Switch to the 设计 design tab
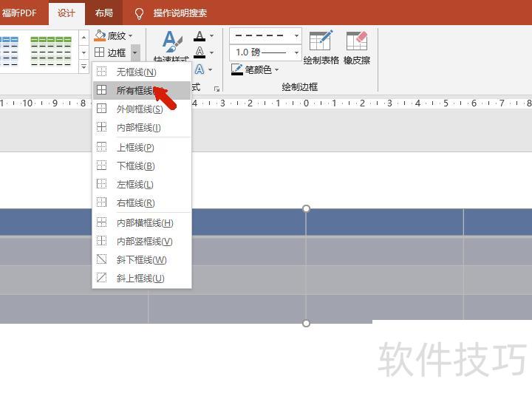Image resolution: width=532 pixels, height=399 pixels. pos(66,13)
